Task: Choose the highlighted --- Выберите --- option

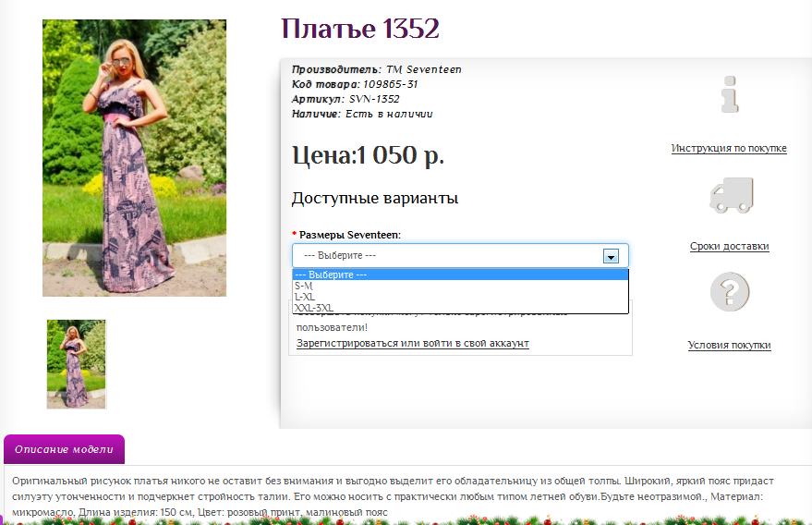Action: (460, 275)
